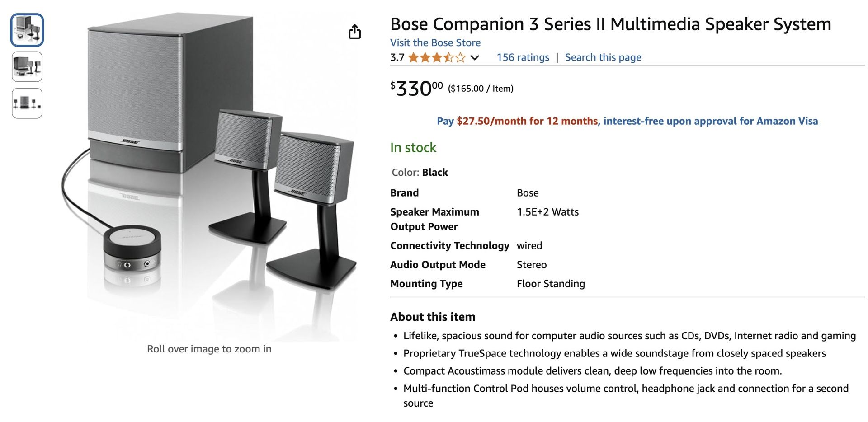This screenshot has height=422, width=868.
Task: Click the product title text
Action: (610, 24)
